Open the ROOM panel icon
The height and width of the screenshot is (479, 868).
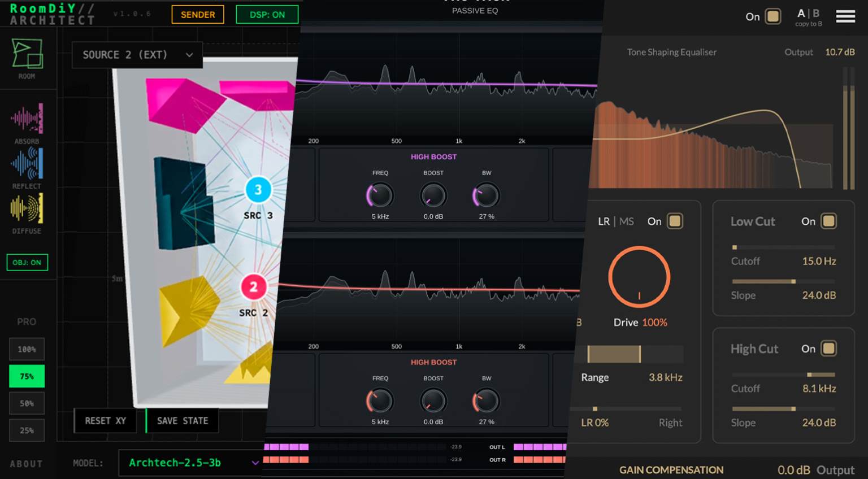pyautogui.click(x=27, y=55)
